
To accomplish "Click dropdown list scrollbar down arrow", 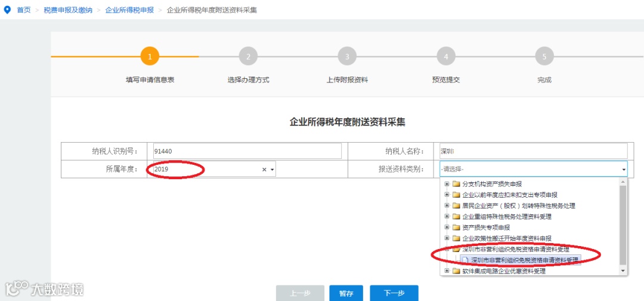I will click(x=623, y=271).
